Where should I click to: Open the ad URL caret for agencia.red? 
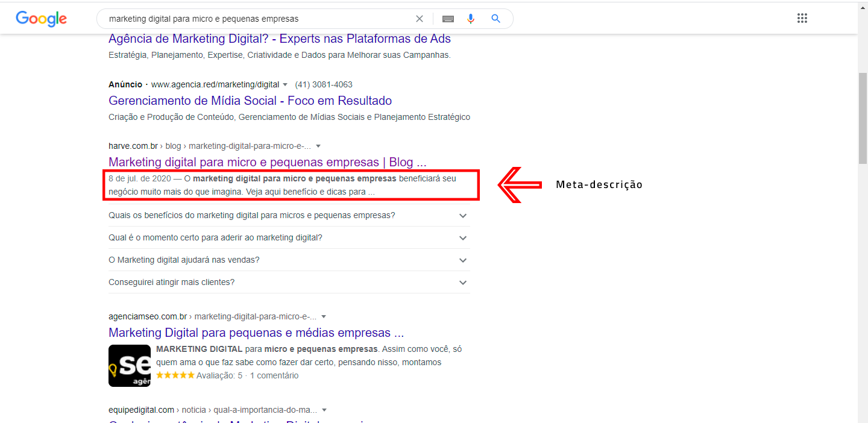285,84
